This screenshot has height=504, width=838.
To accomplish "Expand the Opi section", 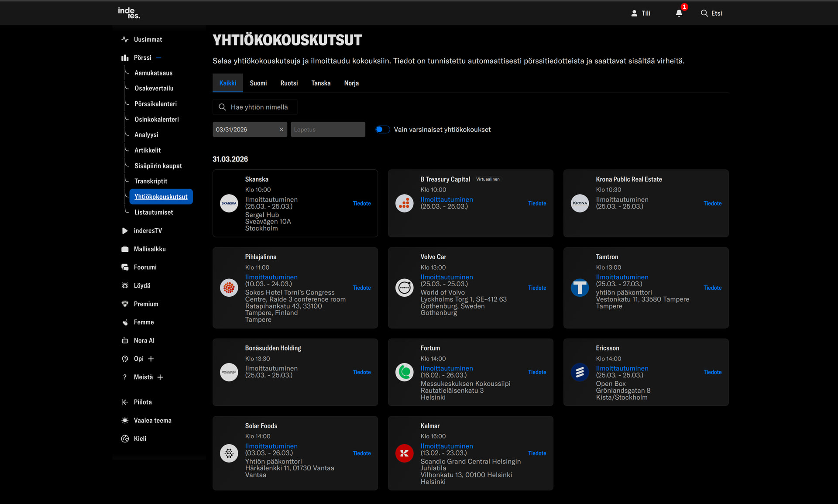I will click(151, 359).
